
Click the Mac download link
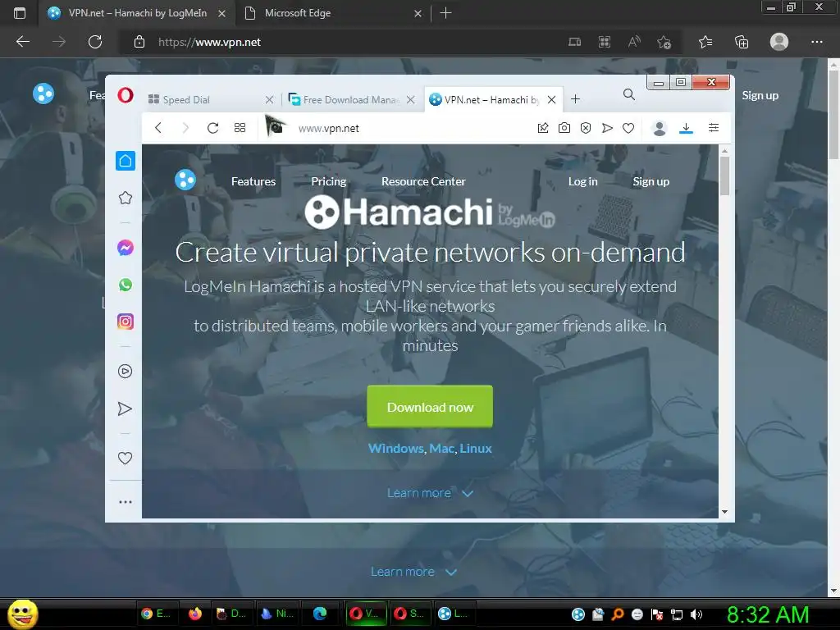tap(442, 448)
